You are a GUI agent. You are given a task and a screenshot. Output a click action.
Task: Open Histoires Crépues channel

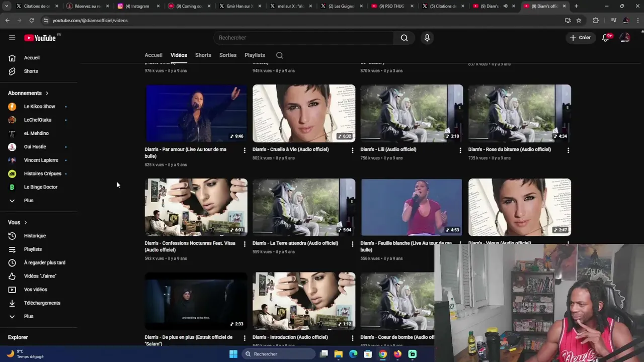[x=42, y=173]
